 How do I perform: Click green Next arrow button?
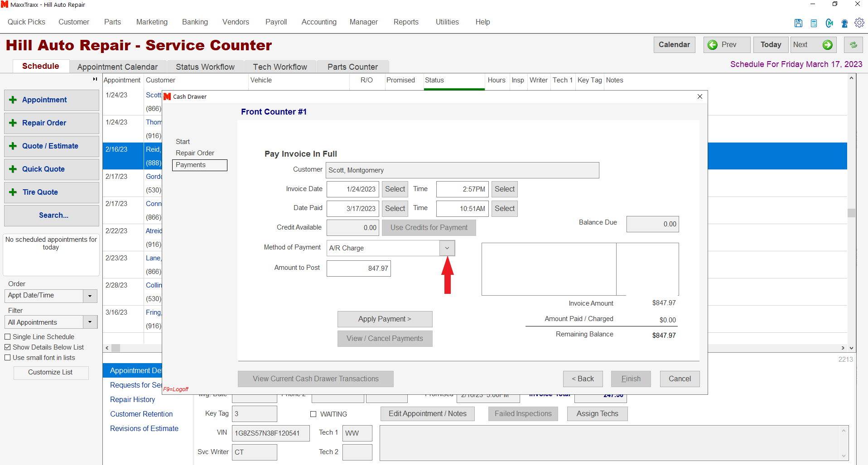pyautogui.click(x=813, y=45)
